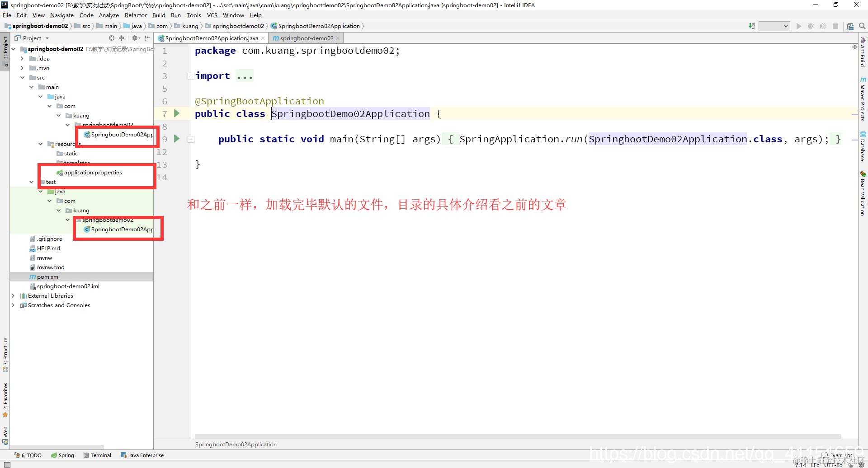Collapse the springboot-demo02 root project node

[14, 49]
